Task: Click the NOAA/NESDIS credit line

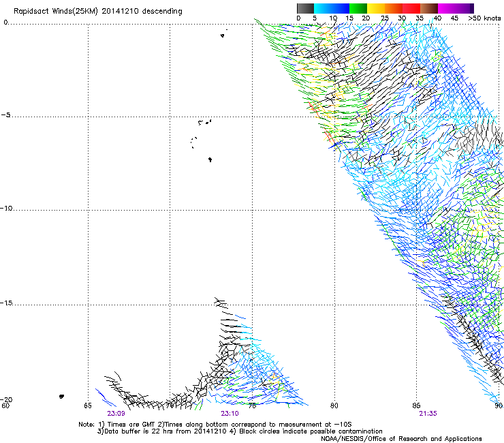Action: tap(401, 439)
